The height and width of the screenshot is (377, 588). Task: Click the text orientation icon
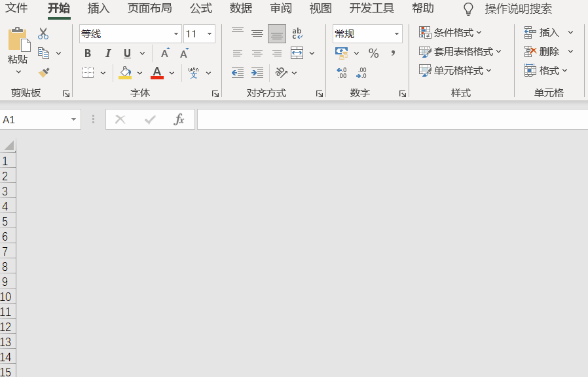point(282,73)
